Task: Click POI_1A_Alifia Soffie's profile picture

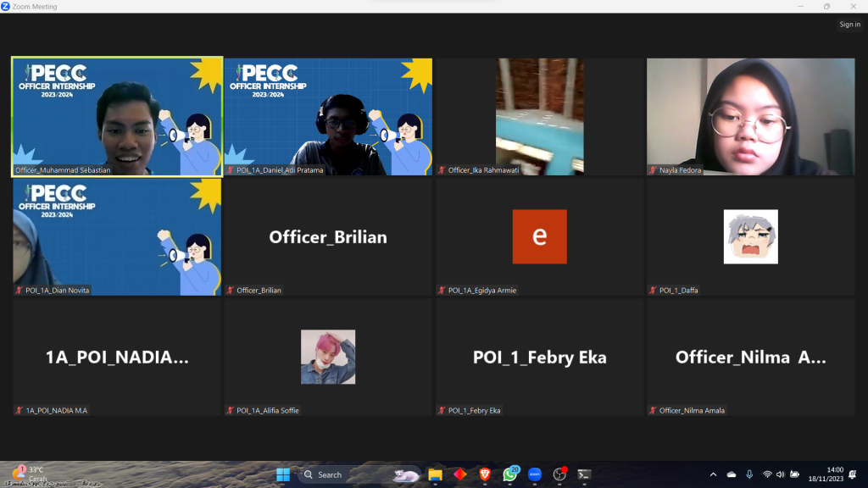Action: (x=328, y=357)
